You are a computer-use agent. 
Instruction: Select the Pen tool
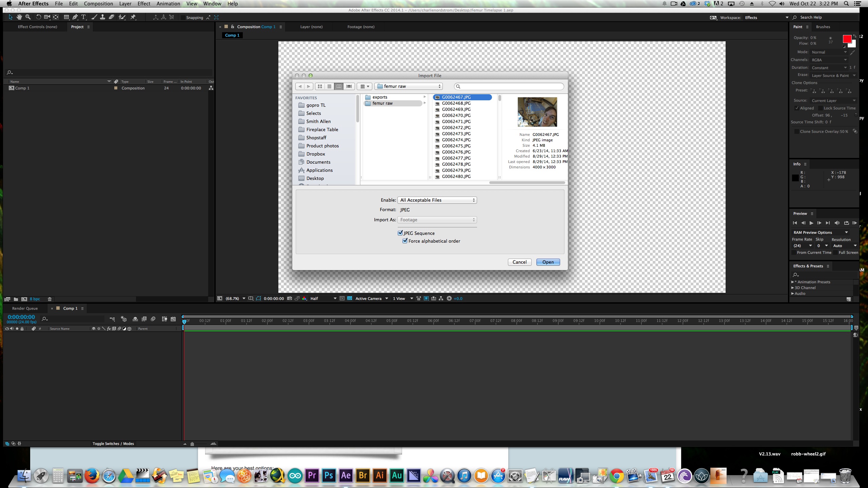pyautogui.click(x=75, y=17)
